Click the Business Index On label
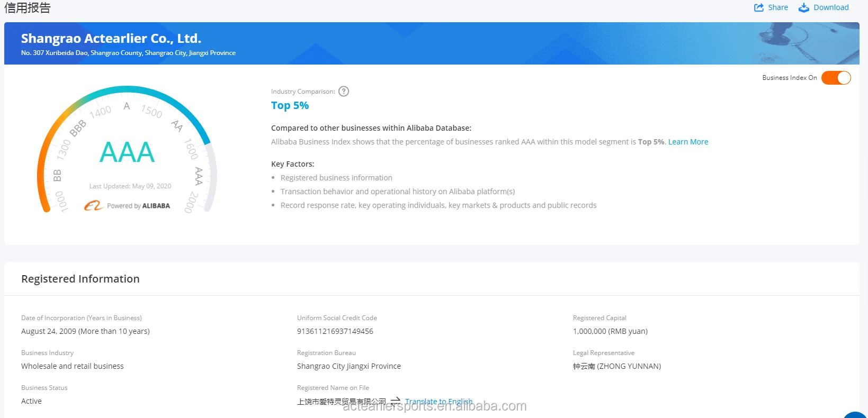This screenshot has width=868, height=418. click(x=790, y=78)
